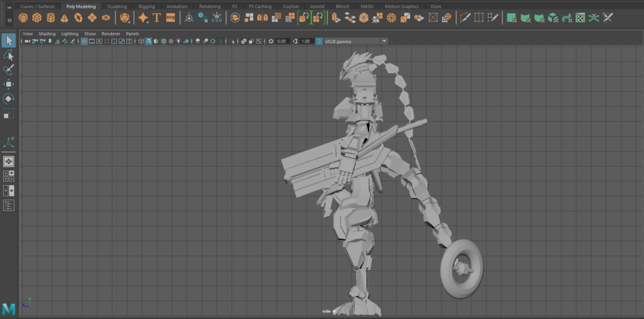644x319 pixels.
Task: Toggle wireframe shading cube icon
Action: tap(141, 41)
